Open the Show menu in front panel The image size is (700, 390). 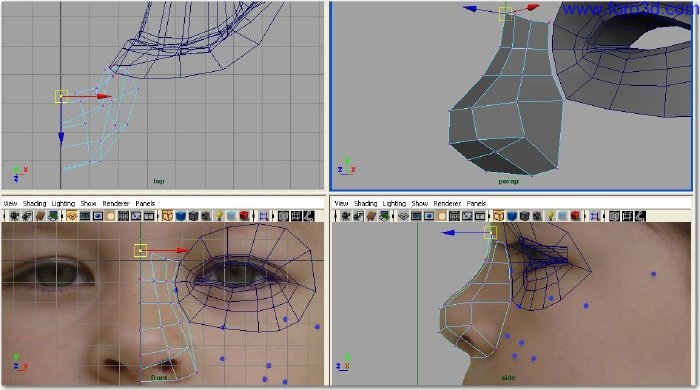click(88, 203)
